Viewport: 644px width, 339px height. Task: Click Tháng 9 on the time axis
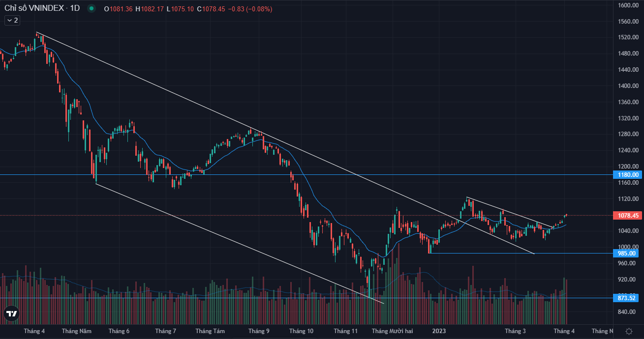coord(259,331)
